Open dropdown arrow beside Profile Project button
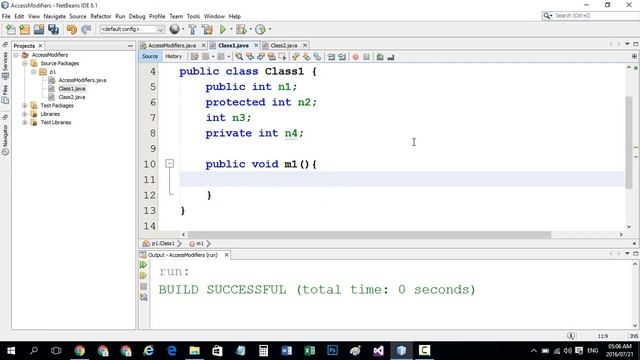The width and height of the screenshot is (640, 360). pyautogui.click(x=270, y=29)
